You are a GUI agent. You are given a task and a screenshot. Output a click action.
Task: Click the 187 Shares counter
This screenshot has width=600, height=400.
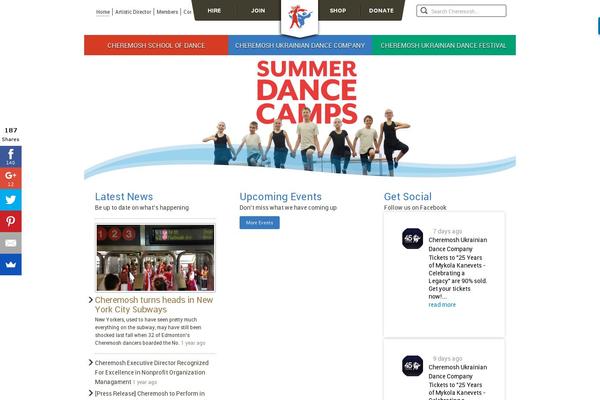pos(11,134)
